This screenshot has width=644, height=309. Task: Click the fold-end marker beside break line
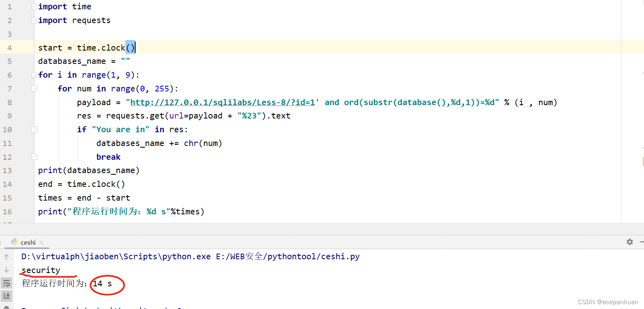(x=34, y=157)
